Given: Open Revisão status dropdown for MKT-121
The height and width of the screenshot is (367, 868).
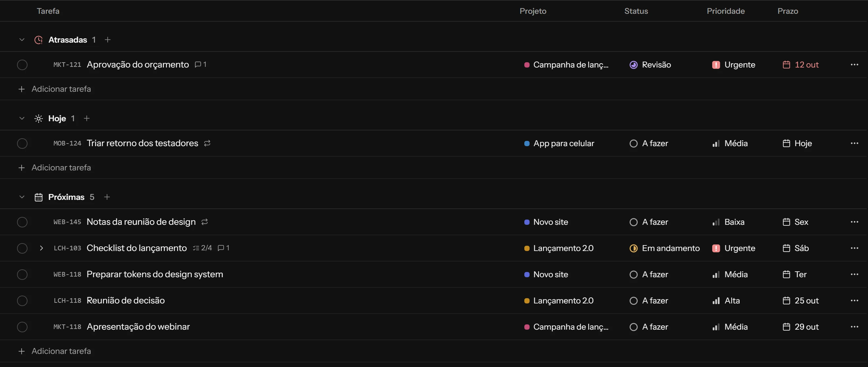Looking at the screenshot, I should click(650, 65).
